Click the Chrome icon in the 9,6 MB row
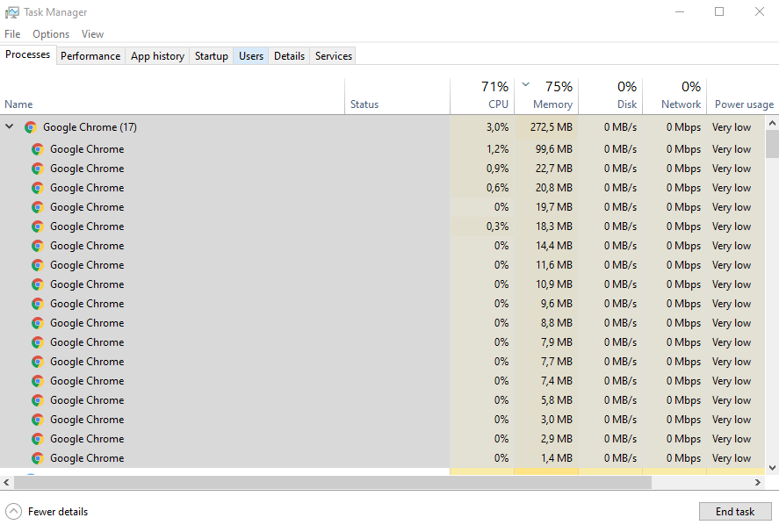This screenshot has width=779, height=532. coord(38,304)
